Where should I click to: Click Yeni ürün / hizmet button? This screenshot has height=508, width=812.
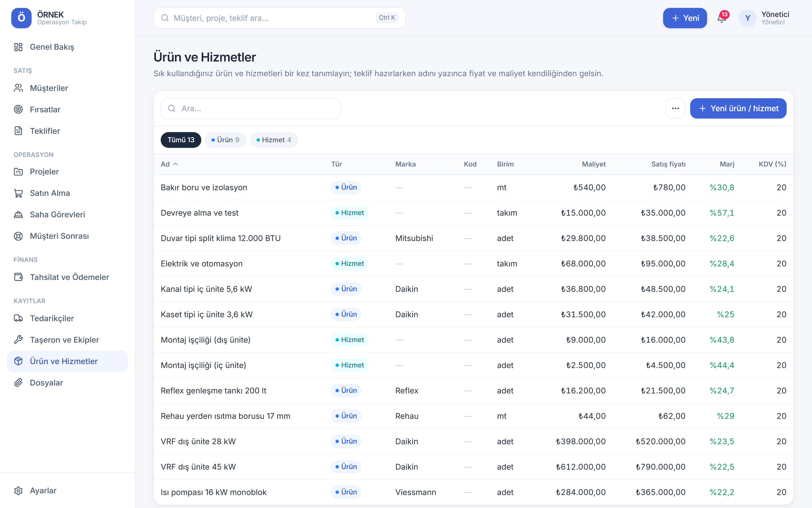point(738,109)
